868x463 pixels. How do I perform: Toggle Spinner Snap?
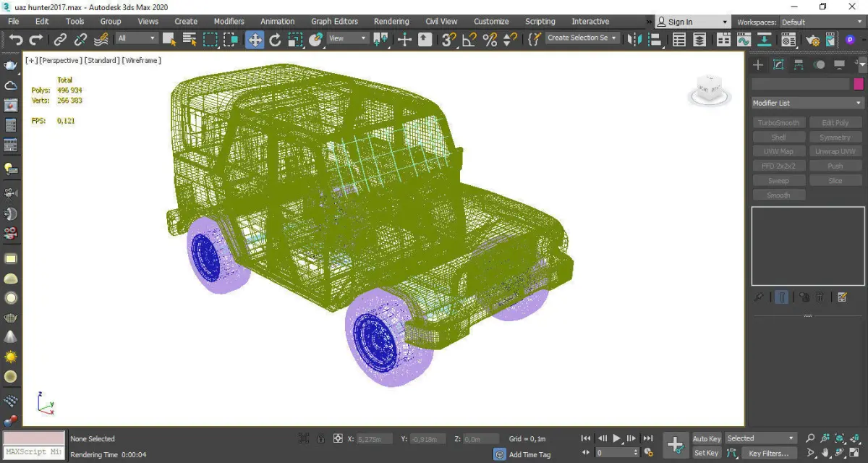510,39
